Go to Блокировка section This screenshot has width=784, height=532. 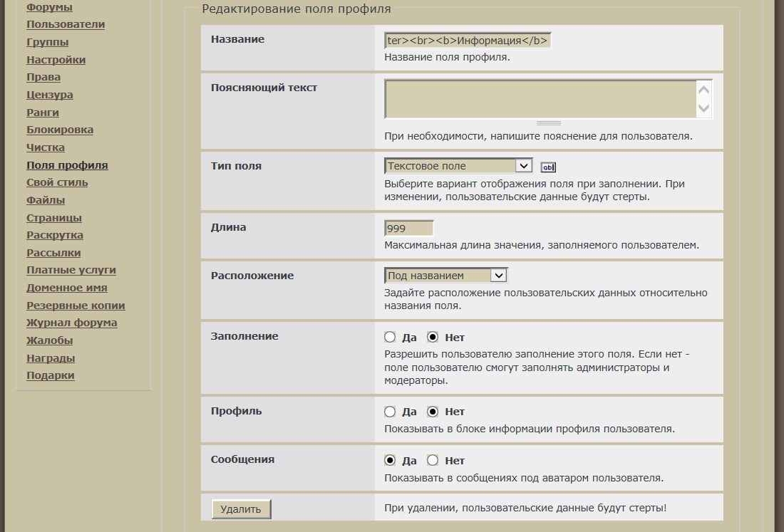(60, 130)
